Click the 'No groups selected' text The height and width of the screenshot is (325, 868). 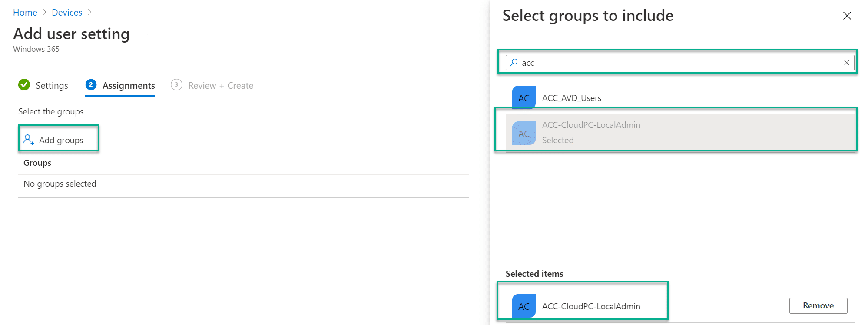[x=60, y=184]
